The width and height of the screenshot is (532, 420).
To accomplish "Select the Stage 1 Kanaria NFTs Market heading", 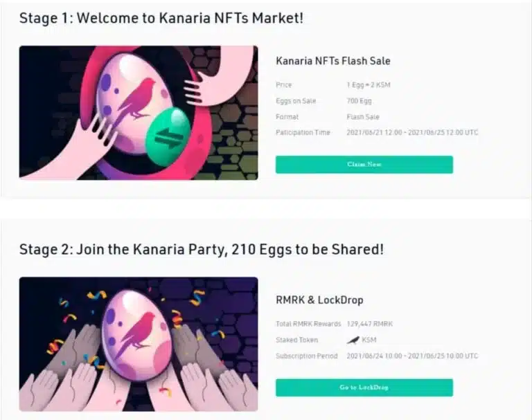I will point(161,18).
